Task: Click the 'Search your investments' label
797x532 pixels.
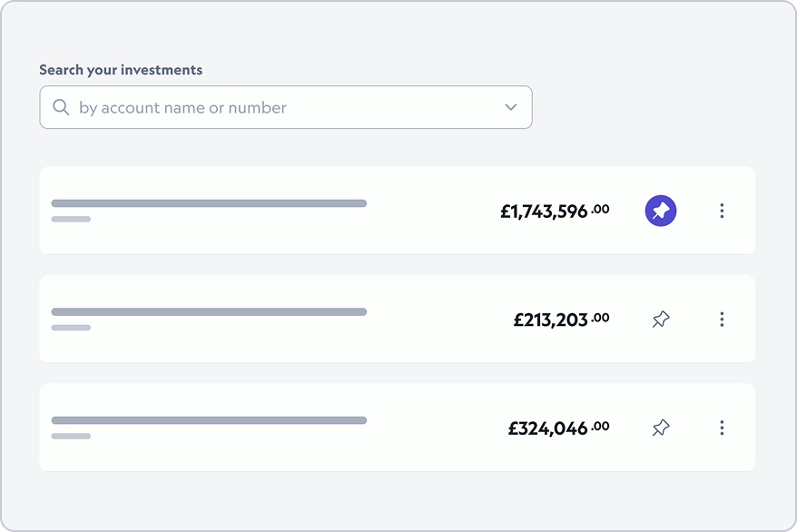Action: pos(121,70)
